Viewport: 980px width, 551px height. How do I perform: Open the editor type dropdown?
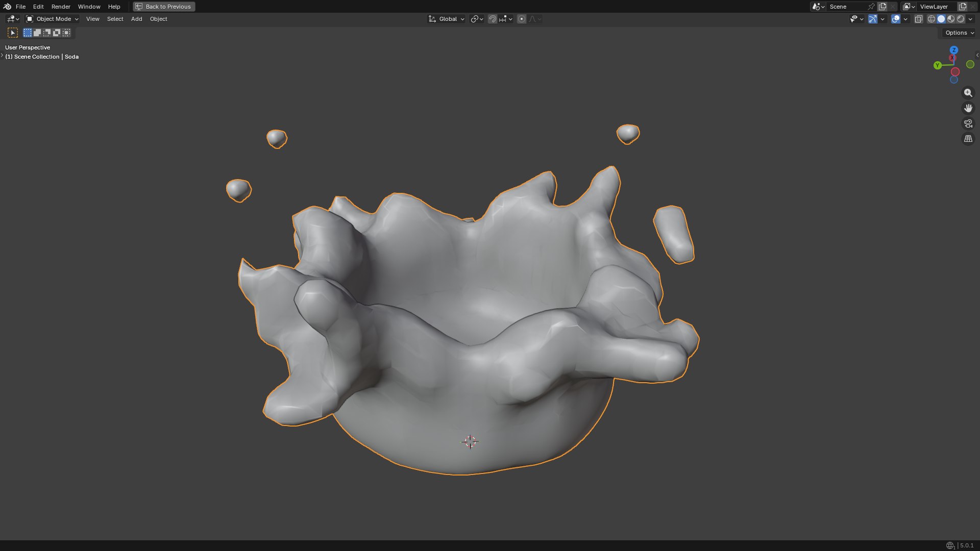point(13,19)
